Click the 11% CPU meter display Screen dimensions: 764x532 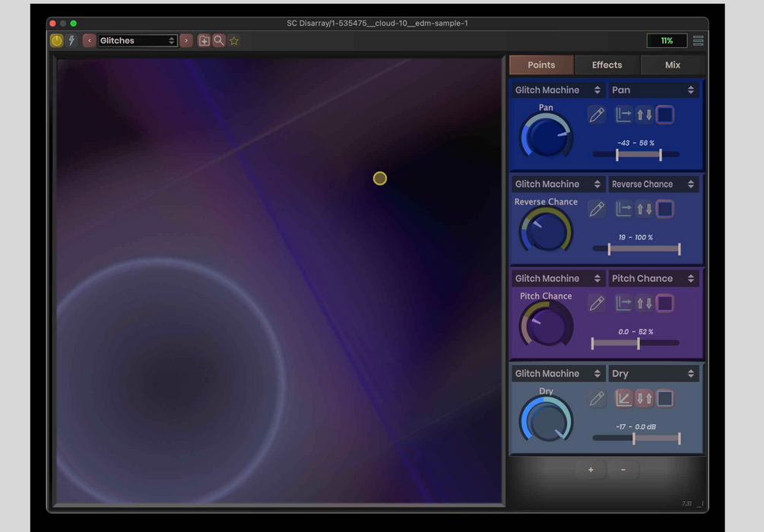coord(667,40)
